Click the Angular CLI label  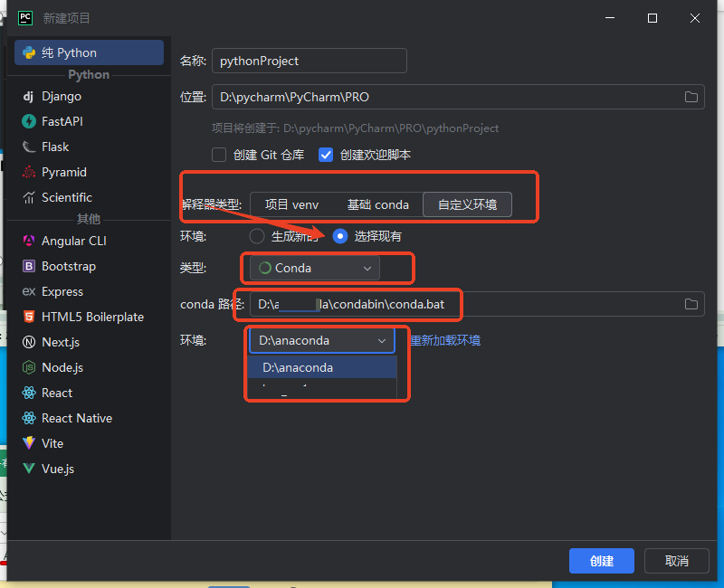(74, 241)
